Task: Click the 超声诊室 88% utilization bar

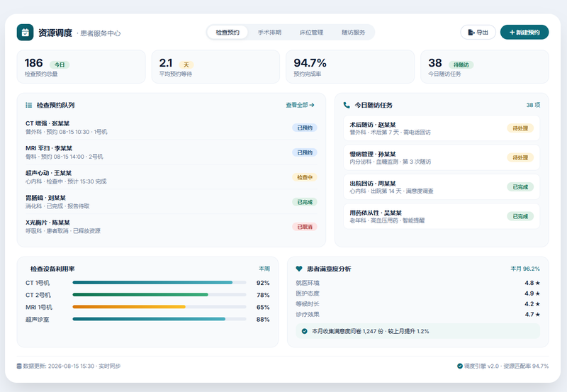Action: [159, 319]
